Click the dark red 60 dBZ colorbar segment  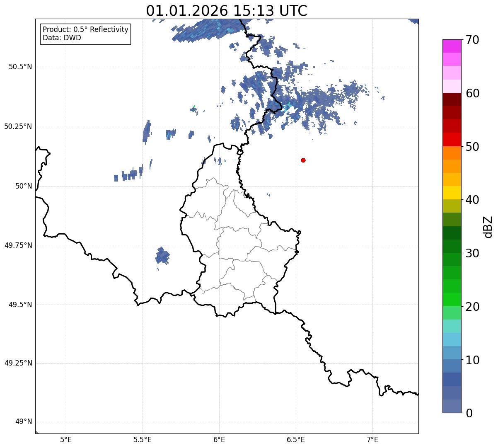click(x=452, y=99)
